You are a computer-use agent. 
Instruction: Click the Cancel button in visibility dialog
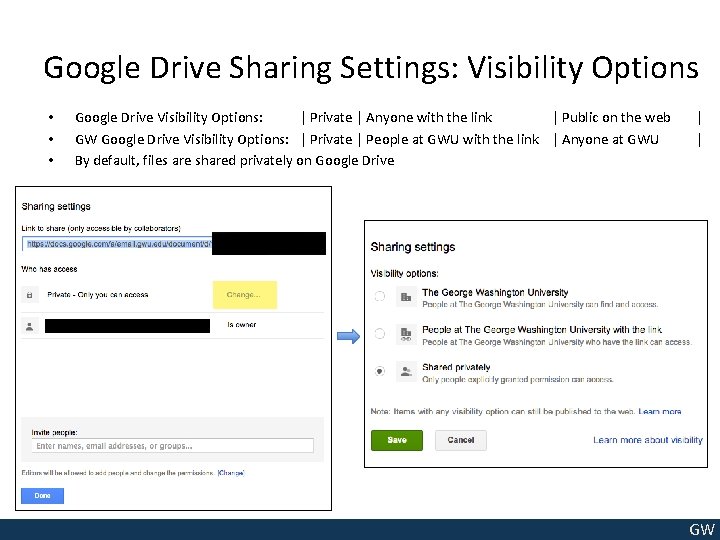tap(461, 440)
